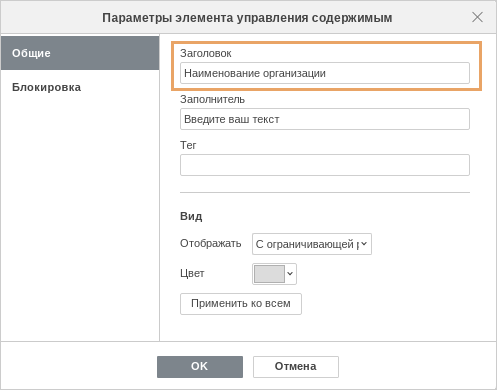
Task: Expand the Цвет picker arrow
Action: [290, 274]
